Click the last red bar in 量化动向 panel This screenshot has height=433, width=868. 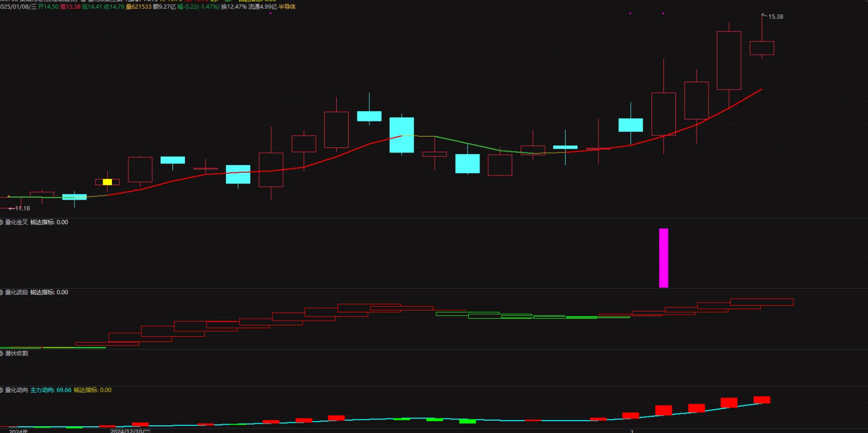(x=762, y=399)
